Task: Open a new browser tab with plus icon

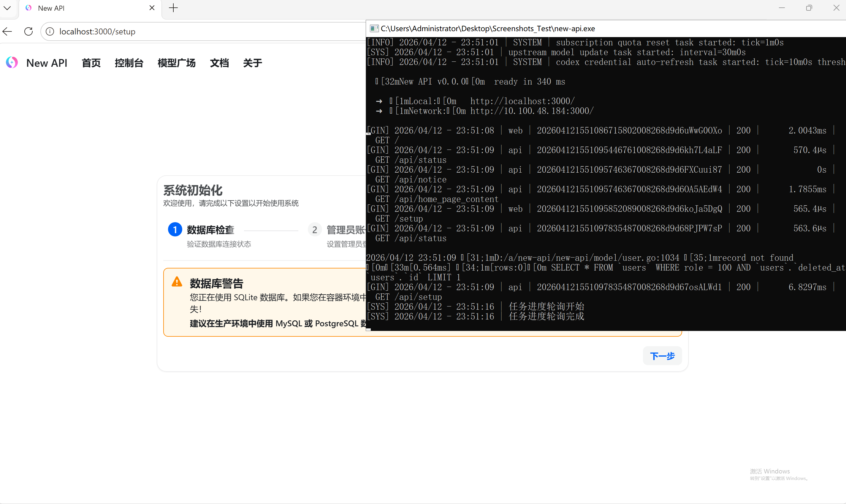Action: tap(173, 8)
